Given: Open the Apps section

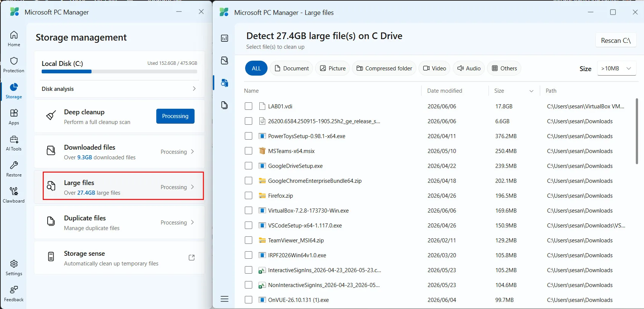Looking at the screenshot, I should point(14,117).
